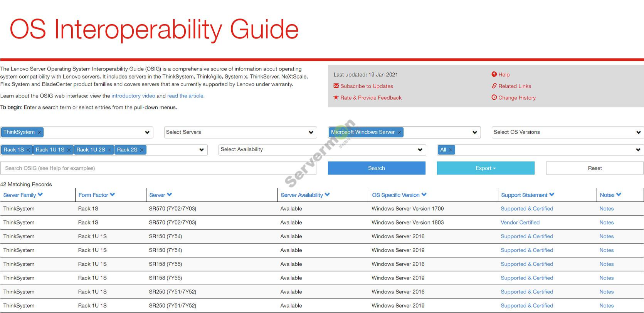Click the Reset button
Image resolution: width=644 pixels, height=313 pixels.
pyautogui.click(x=595, y=168)
